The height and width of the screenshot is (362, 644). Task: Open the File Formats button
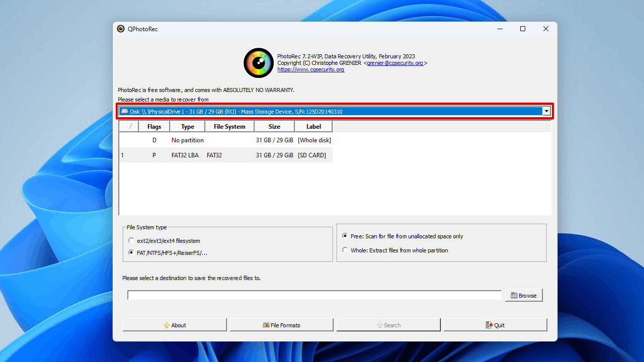coord(282,325)
